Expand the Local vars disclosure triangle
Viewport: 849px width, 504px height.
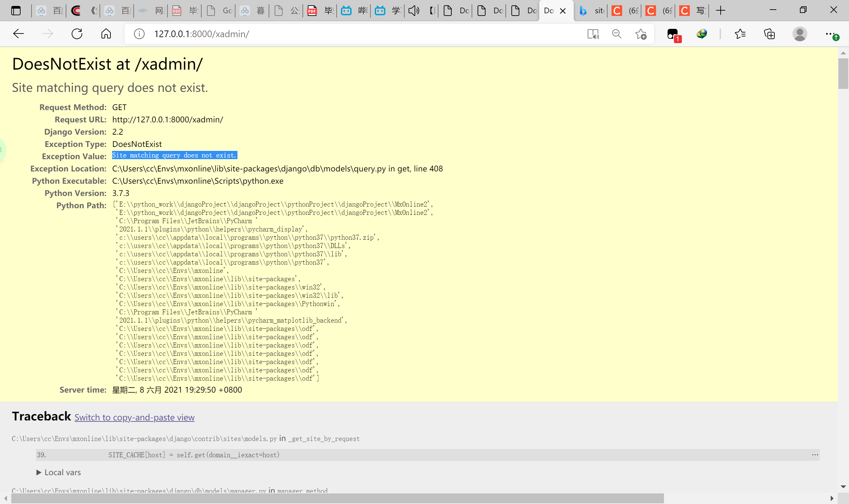39,472
